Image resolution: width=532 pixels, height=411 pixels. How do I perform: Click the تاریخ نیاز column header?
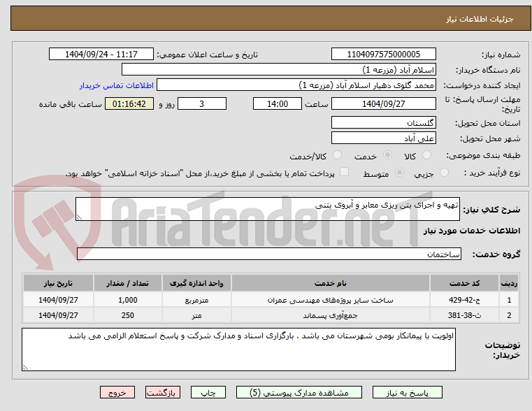pos(58,283)
